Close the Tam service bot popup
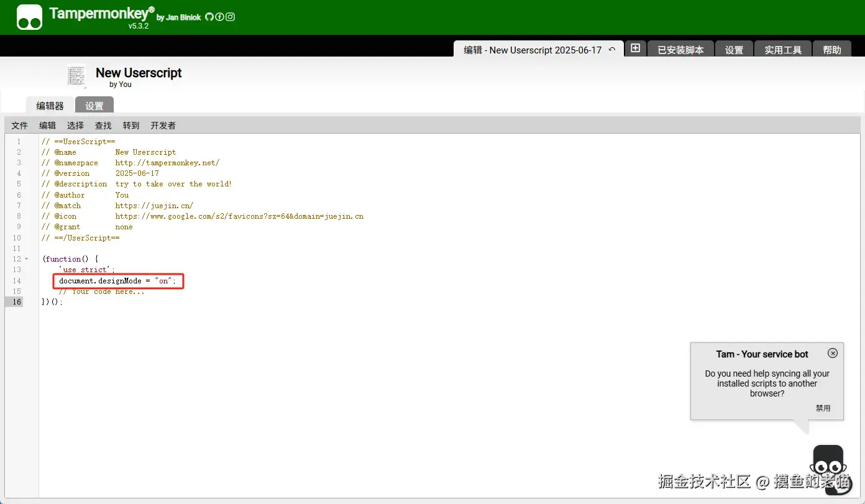865x504 pixels. coord(833,353)
